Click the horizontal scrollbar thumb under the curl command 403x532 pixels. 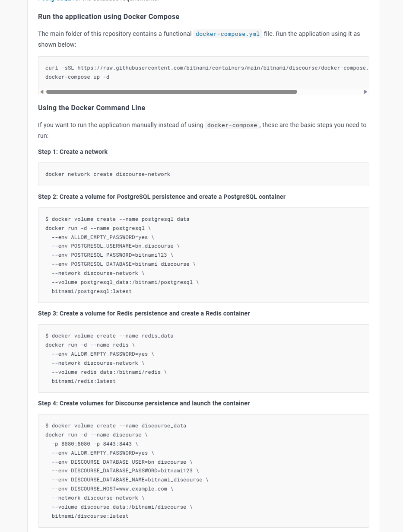[x=171, y=92]
